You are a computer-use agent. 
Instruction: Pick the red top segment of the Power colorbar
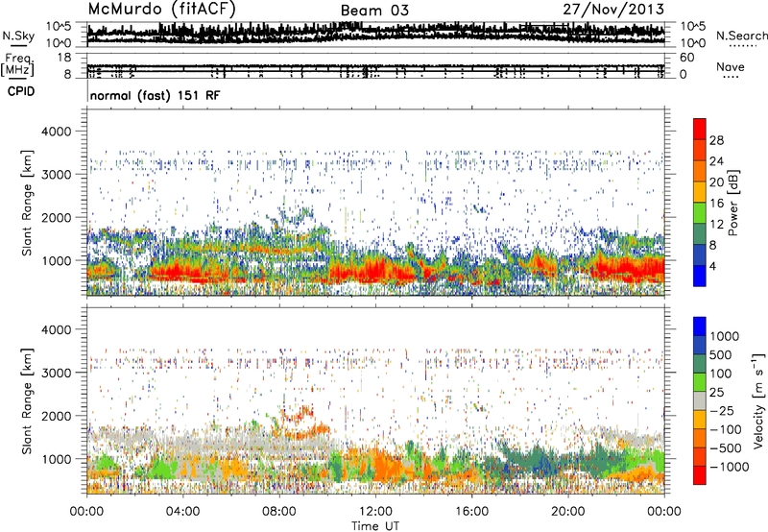tap(700, 129)
